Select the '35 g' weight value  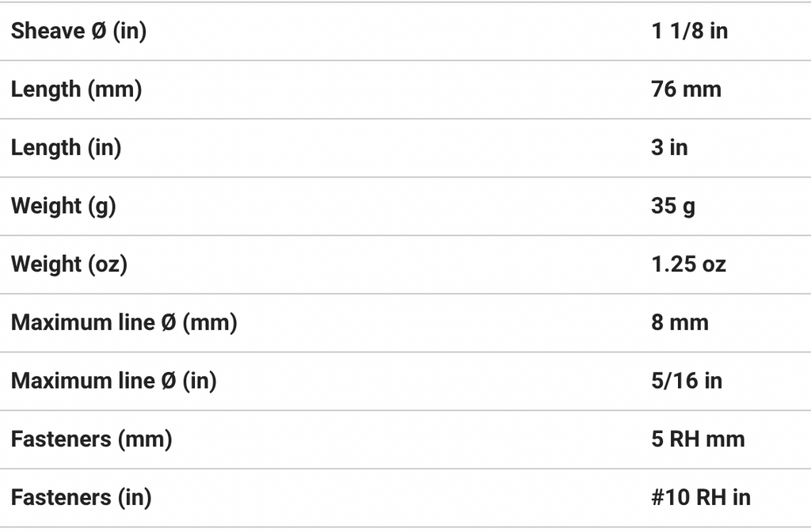click(673, 206)
